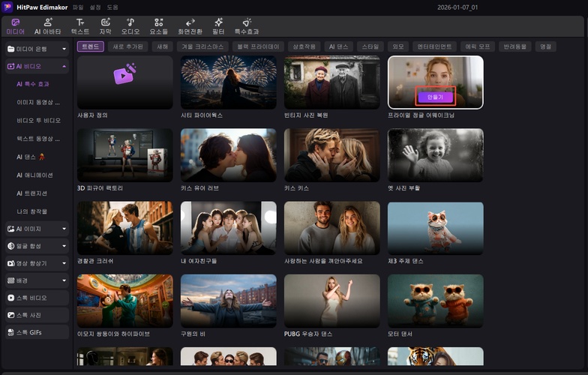Viewport: 588px width, 375px height.
Task: Select the 텍스트 (Text) tool icon
Action: pos(79,26)
